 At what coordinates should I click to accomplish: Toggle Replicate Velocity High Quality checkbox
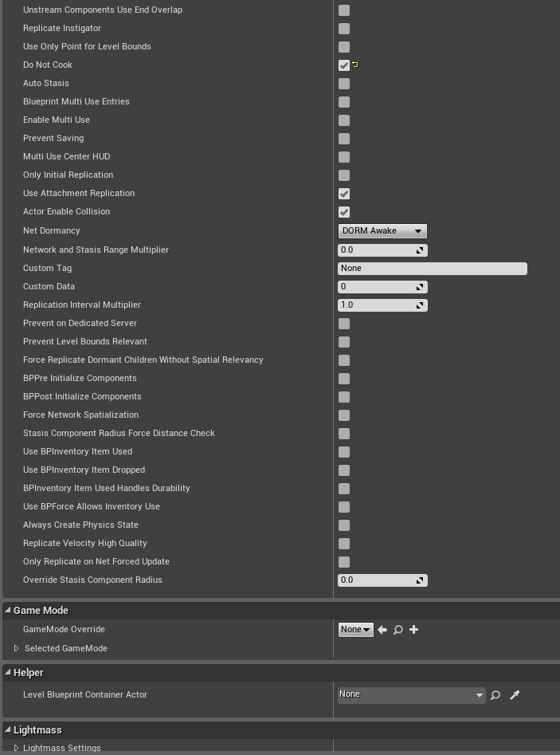(344, 544)
